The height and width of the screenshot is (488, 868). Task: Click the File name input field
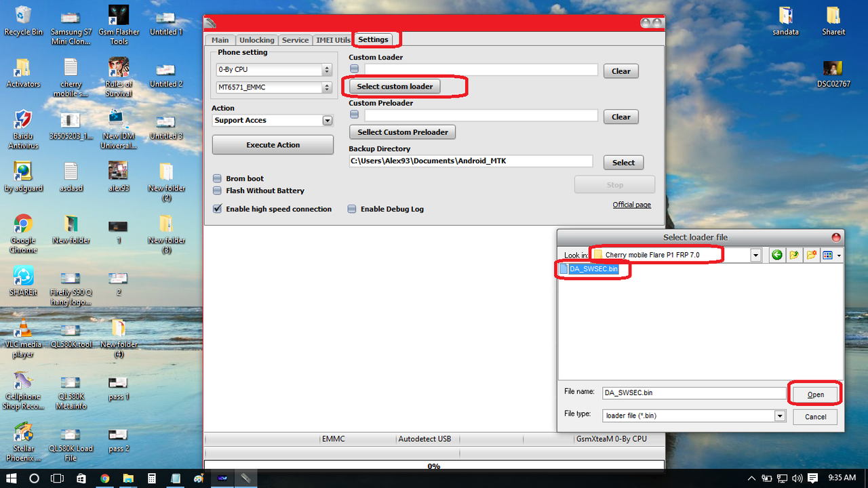tap(693, 392)
